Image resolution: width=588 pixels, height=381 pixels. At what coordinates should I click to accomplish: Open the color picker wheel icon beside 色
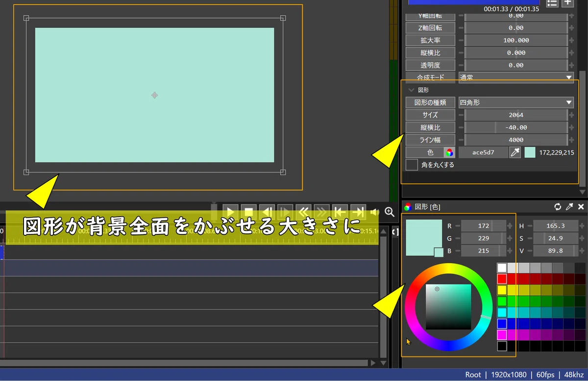(x=449, y=152)
